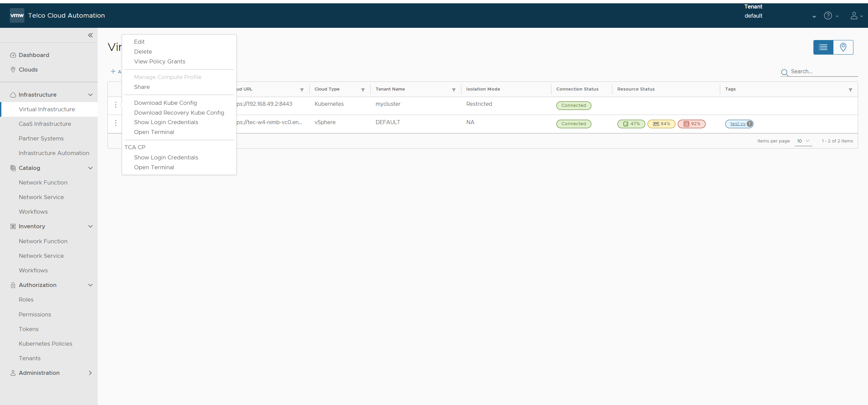The width and height of the screenshot is (868, 405).
Task: Open the user account menu
Action: tap(856, 16)
